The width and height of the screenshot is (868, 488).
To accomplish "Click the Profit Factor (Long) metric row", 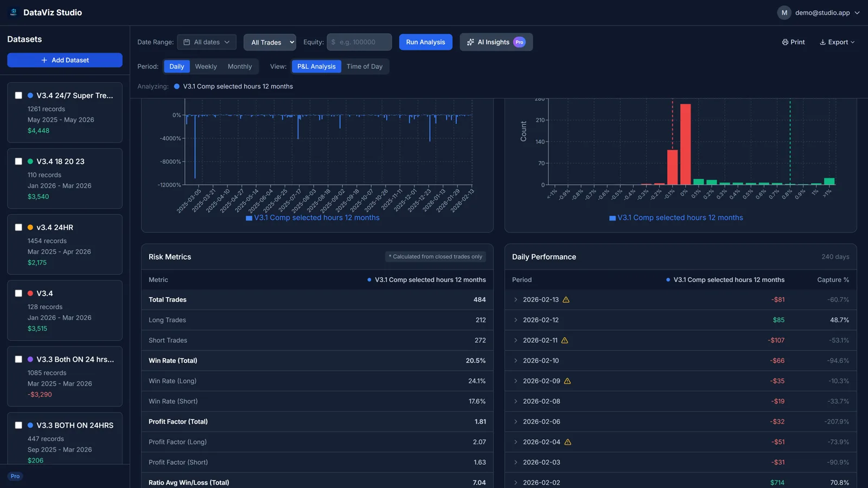I will click(x=317, y=442).
